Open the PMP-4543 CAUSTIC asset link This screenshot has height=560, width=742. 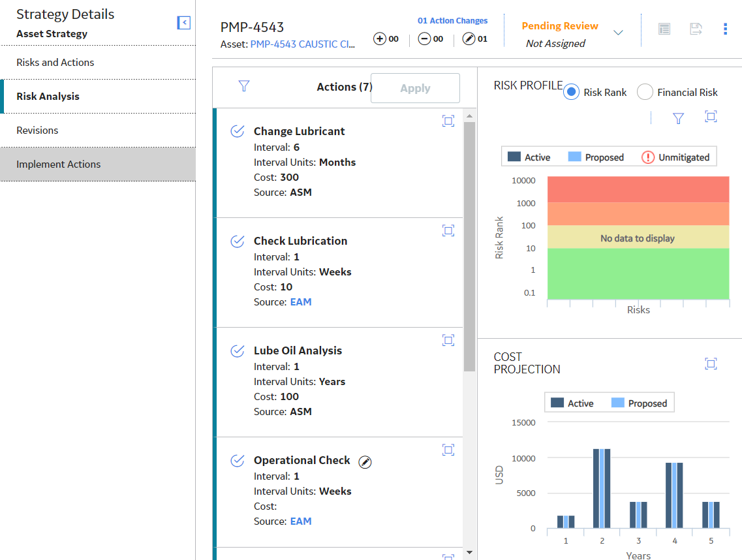(302, 44)
